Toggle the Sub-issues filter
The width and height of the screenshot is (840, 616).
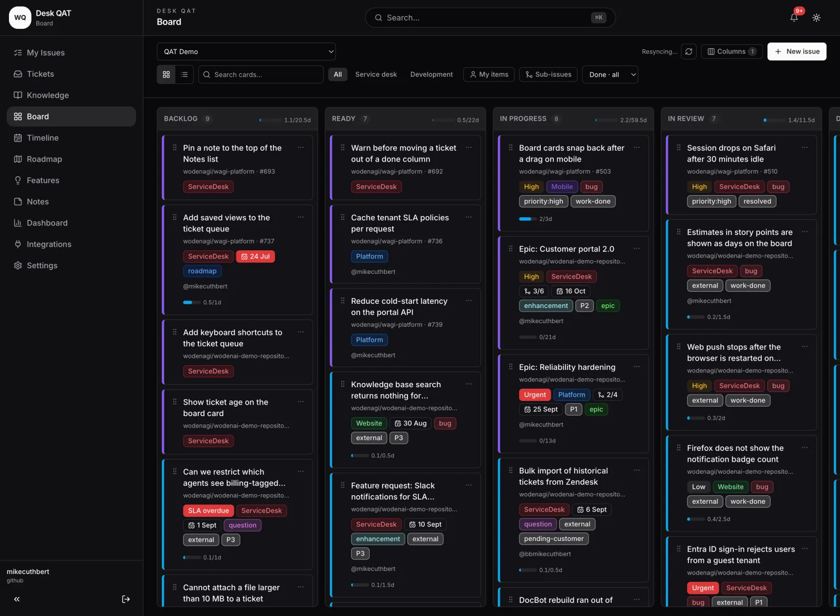coord(549,75)
